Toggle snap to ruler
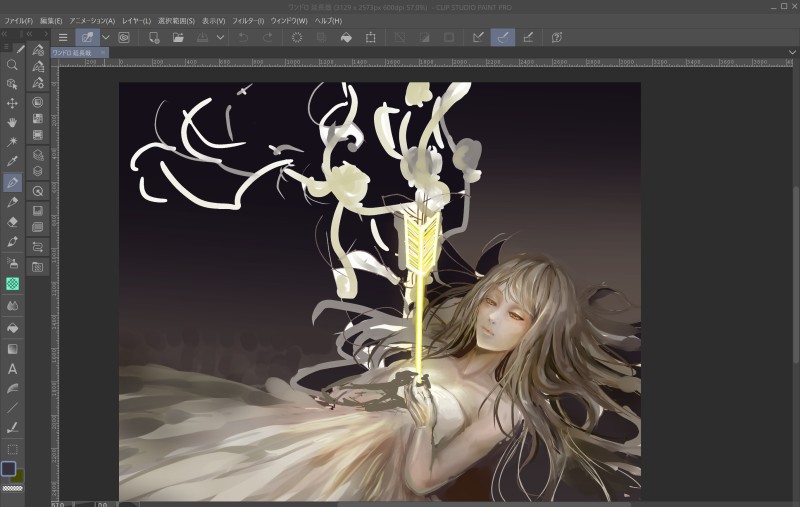This screenshot has height=507, width=800. click(478, 38)
